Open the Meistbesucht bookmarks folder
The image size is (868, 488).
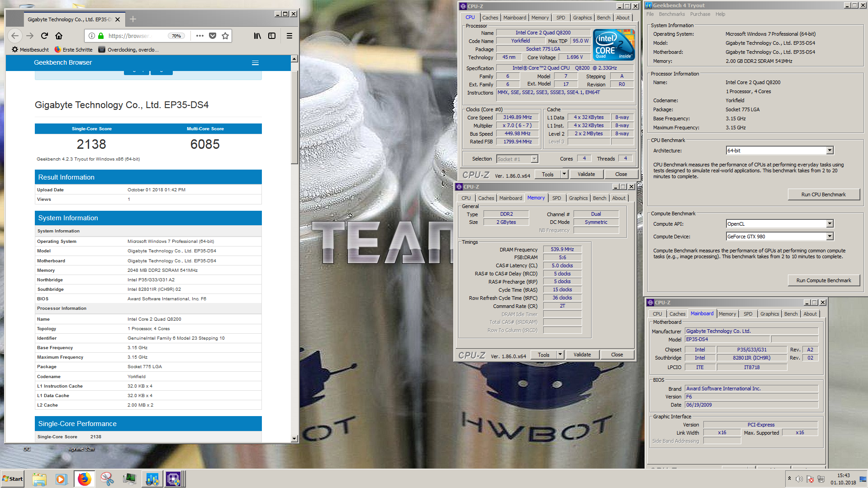coord(30,50)
